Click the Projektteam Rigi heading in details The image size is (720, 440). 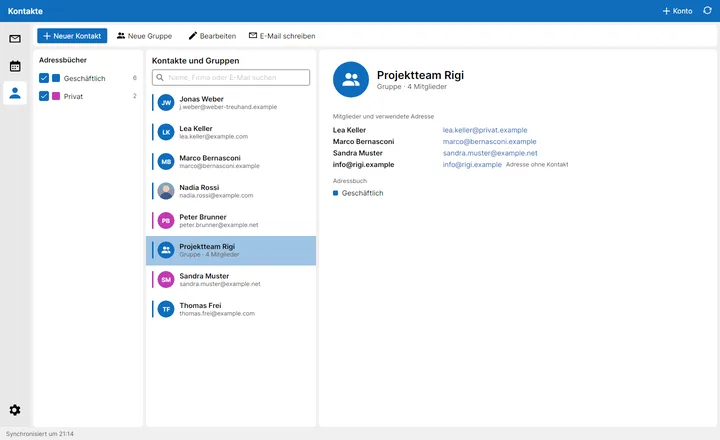point(420,75)
